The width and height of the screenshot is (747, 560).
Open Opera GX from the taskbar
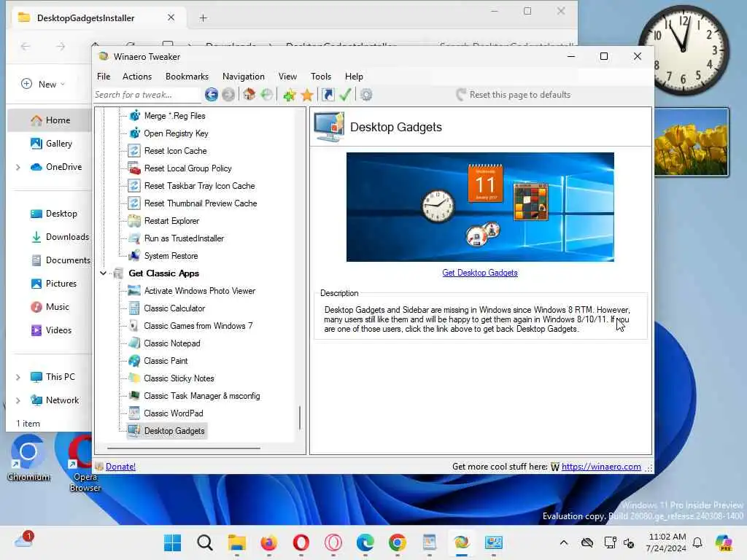click(333, 542)
